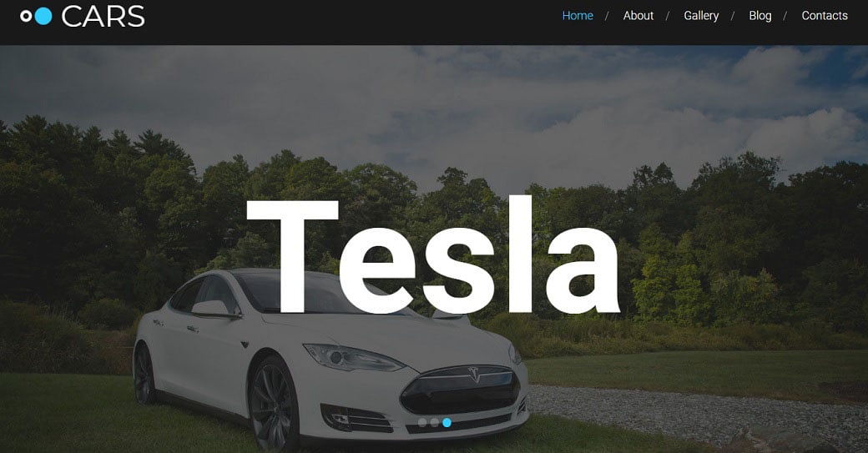Go to the Home page
Viewport: 868px width, 453px height.
pyautogui.click(x=578, y=16)
